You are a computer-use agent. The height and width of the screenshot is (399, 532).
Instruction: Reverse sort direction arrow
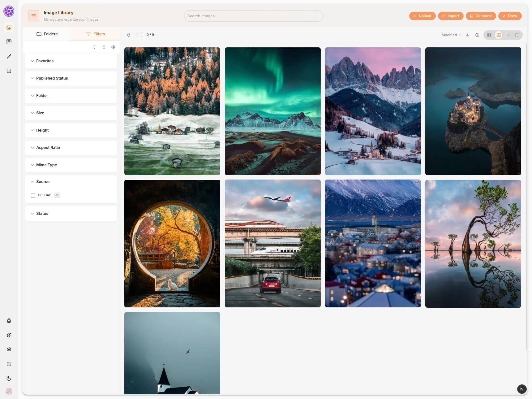pos(467,35)
